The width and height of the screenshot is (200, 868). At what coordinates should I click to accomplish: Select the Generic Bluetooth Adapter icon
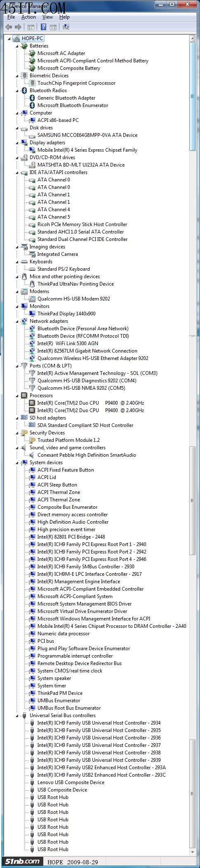[x=33, y=98]
